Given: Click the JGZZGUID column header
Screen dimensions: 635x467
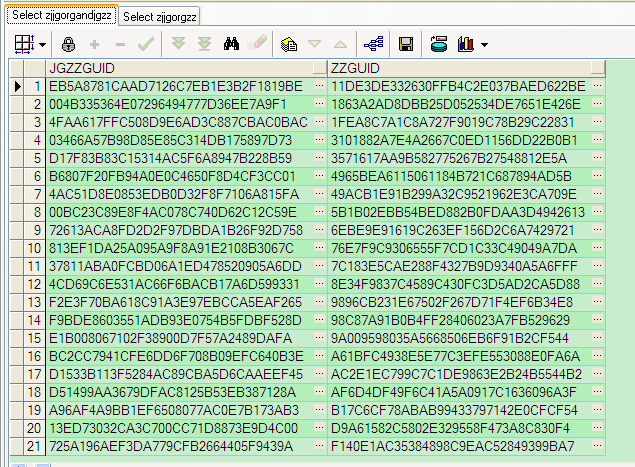Looking at the screenshot, I should [179, 68].
